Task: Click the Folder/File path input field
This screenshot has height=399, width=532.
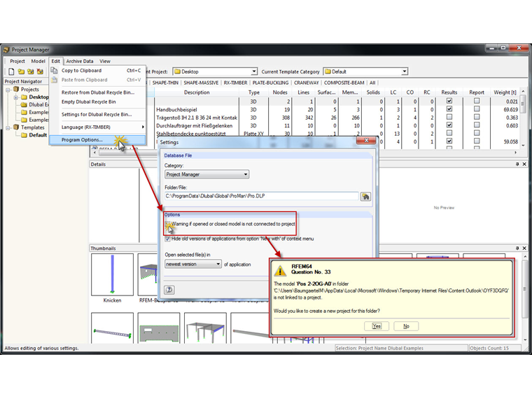Action: pos(261,196)
